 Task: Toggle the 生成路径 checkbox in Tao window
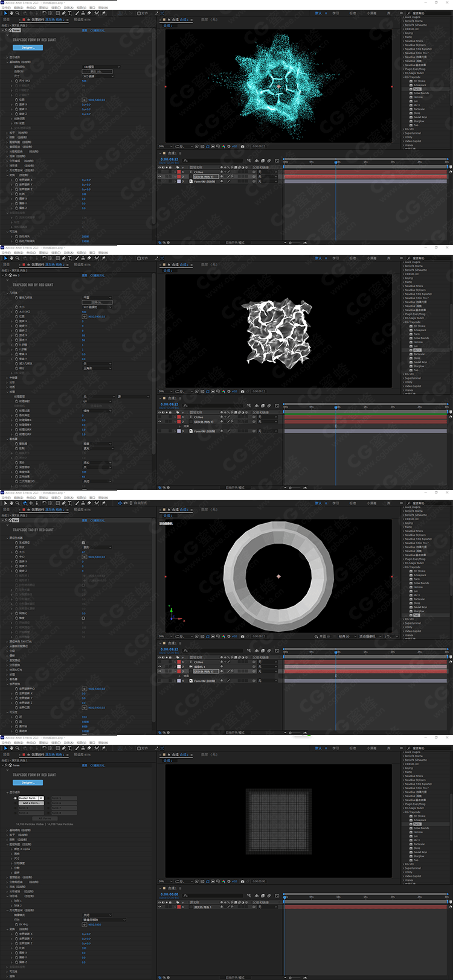(x=83, y=542)
